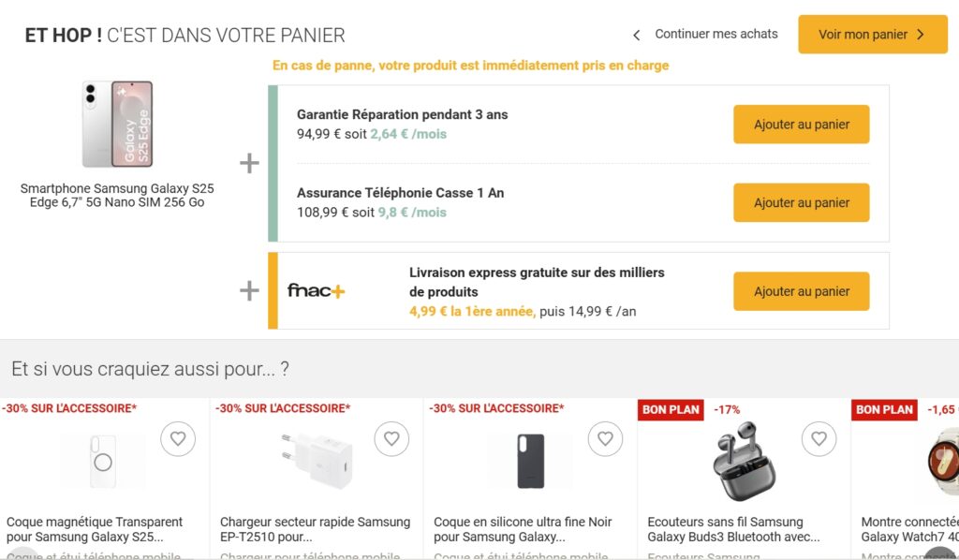The image size is (959, 560).
Task: Click the plus sign beside the fnac+ delivery offer
Action: [x=249, y=291]
